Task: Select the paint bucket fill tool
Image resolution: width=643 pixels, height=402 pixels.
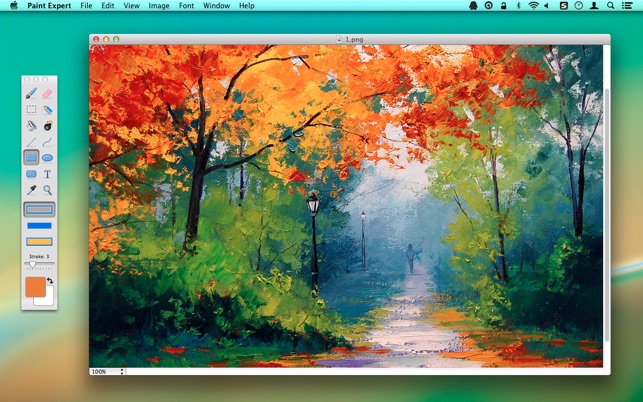Action: [48, 110]
